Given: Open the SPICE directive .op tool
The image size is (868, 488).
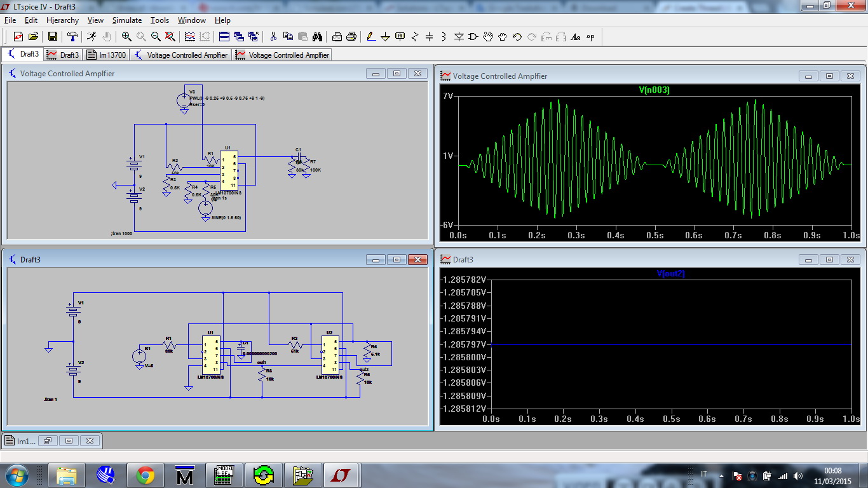Looking at the screenshot, I should (x=590, y=37).
